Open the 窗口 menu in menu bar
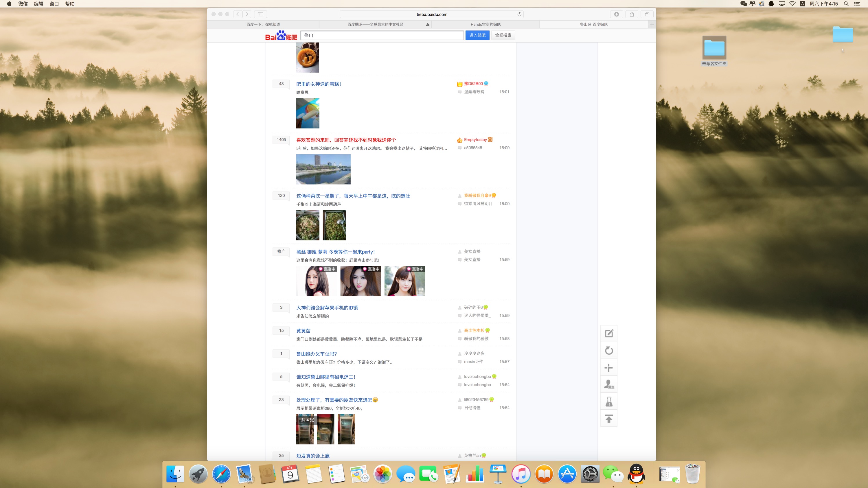The image size is (868, 488). pyautogui.click(x=54, y=4)
